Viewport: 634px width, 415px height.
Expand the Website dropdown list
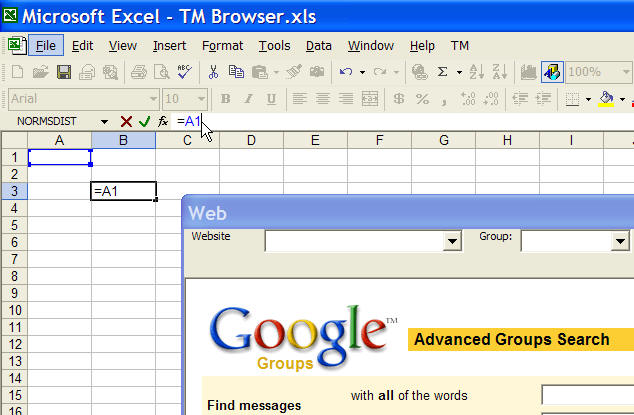coord(451,241)
